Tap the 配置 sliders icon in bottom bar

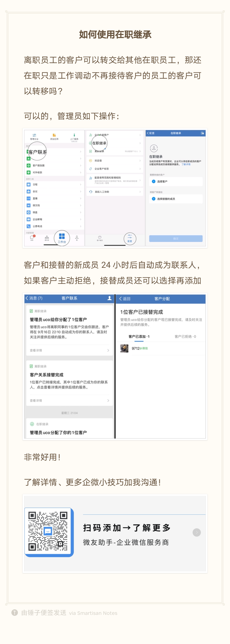pos(130,236)
